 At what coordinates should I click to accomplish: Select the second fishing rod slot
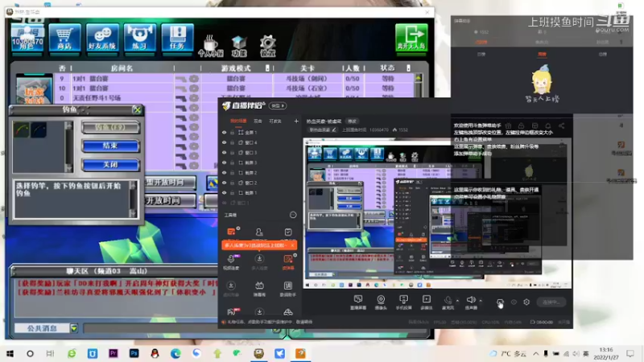click(x=39, y=130)
